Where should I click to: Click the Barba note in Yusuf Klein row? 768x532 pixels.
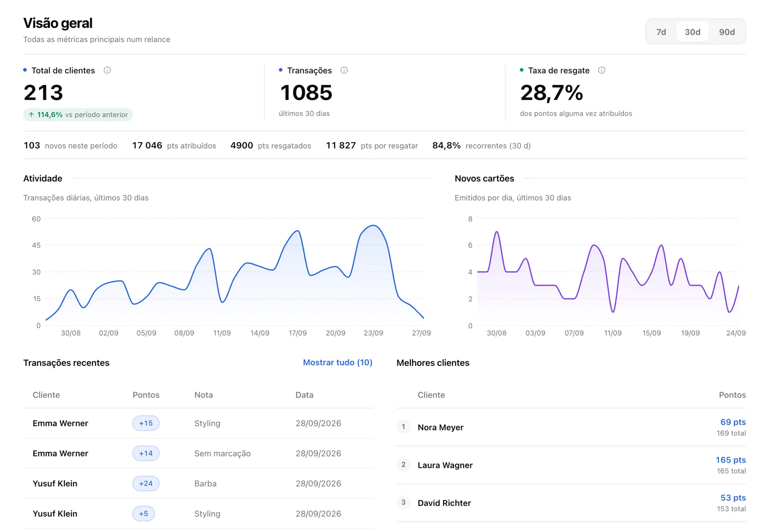tap(205, 484)
